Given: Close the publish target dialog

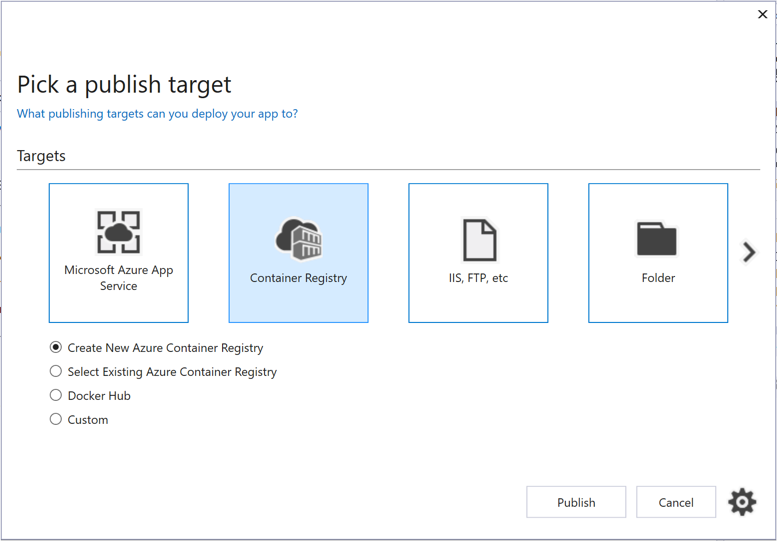Looking at the screenshot, I should [x=763, y=14].
